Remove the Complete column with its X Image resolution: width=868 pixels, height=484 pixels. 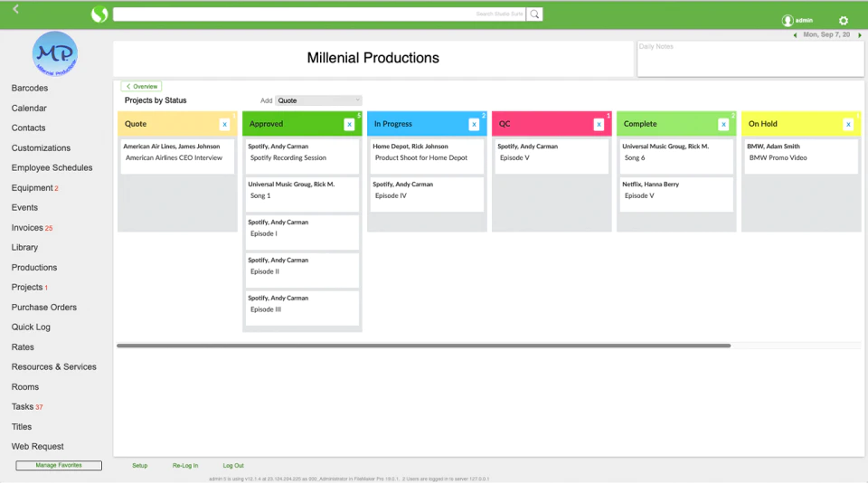tap(723, 125)
